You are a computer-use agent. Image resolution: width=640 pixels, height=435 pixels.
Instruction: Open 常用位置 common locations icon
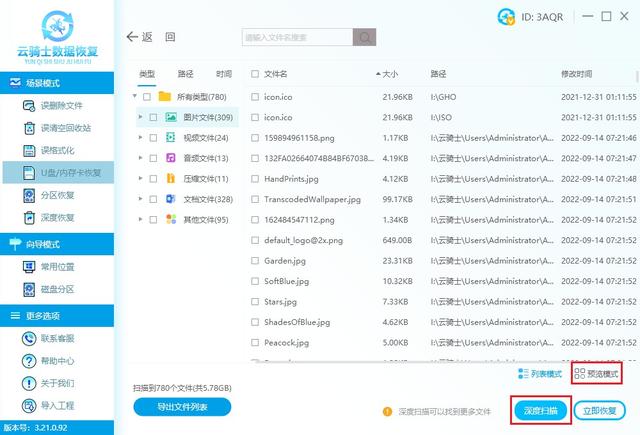coord(29,267)
